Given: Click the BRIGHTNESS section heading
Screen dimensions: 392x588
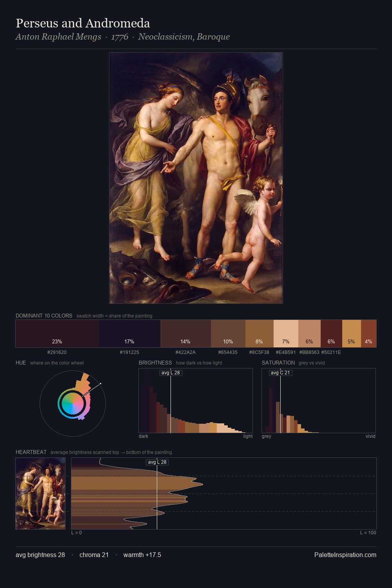Looking at the screenshot, I should coord(155,363).
